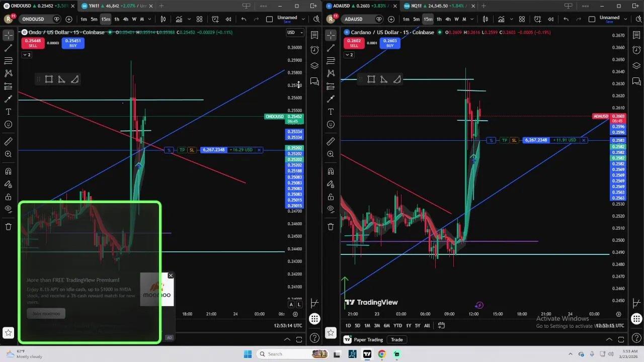This screenshot has width=644, height=362.
Task: Undo last action in ADAUSD toolbar
Action: pyautogui.click(x=566, y=19)
